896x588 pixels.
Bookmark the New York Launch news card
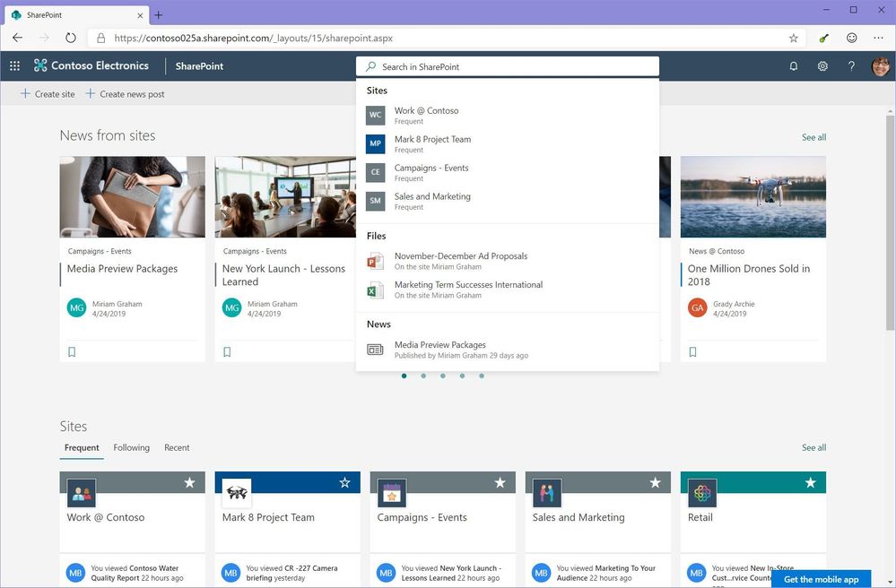(x=227, y=351)
